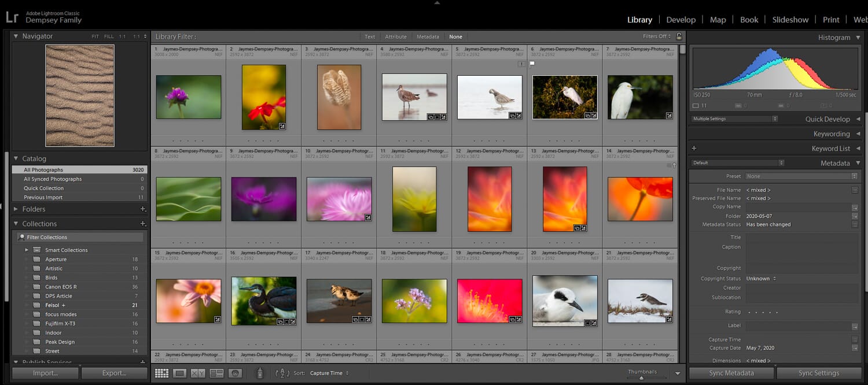Select the Painter spray can tool
This screenshot has width=868, height=385.
(x=260, y=373)
